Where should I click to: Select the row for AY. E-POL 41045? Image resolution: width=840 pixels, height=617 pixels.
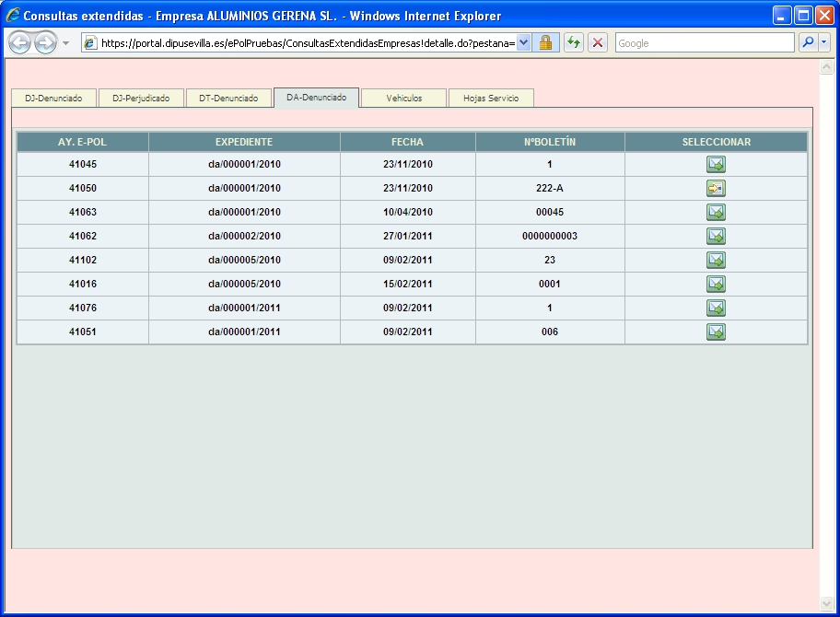click(x=716, y=165)
